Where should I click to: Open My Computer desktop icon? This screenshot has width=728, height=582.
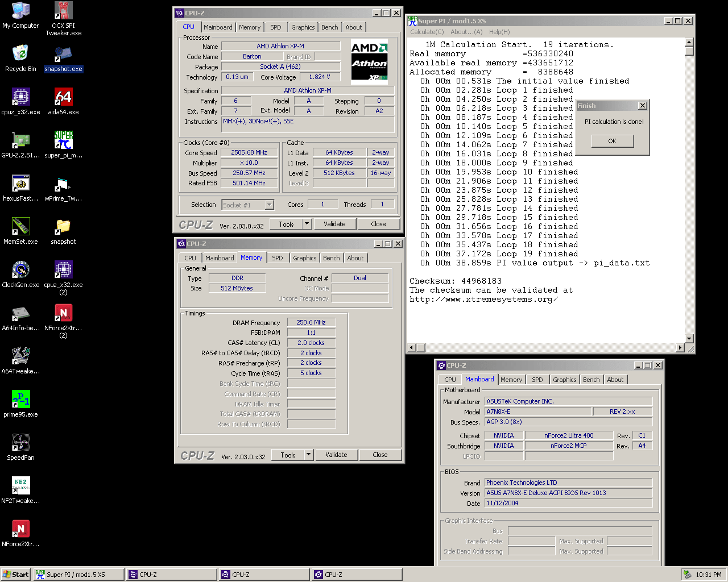[x=20, y=15]
